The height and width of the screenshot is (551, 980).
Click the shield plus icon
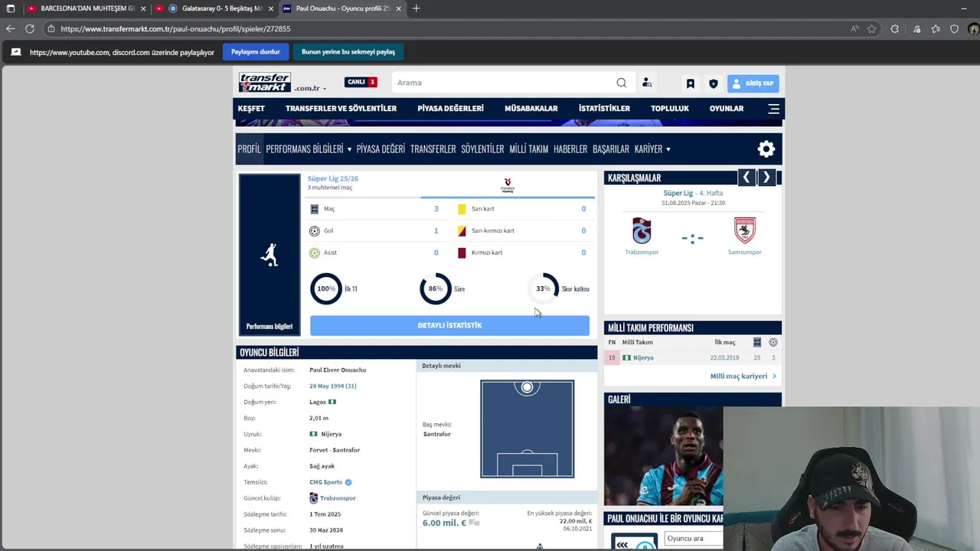714,83
